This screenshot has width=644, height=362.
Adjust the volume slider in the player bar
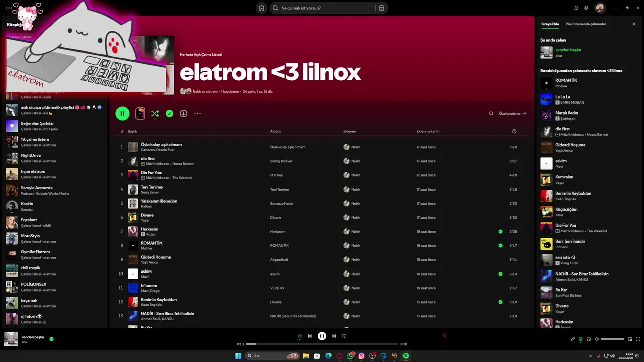click(x=612, y=339)
